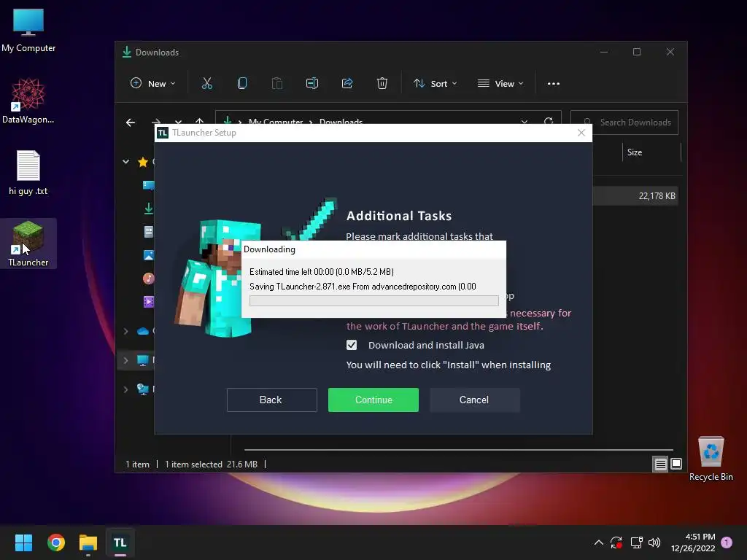Expand the OneDrive cloud tree node
This screenshot has width=747, height=560.
click(x=125, y=331)
